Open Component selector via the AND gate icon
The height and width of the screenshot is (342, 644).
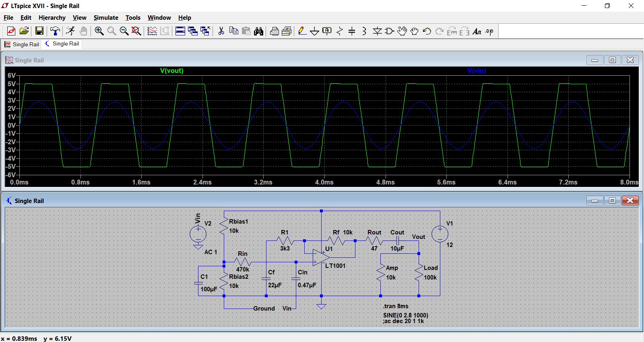(x=390, y=31)
